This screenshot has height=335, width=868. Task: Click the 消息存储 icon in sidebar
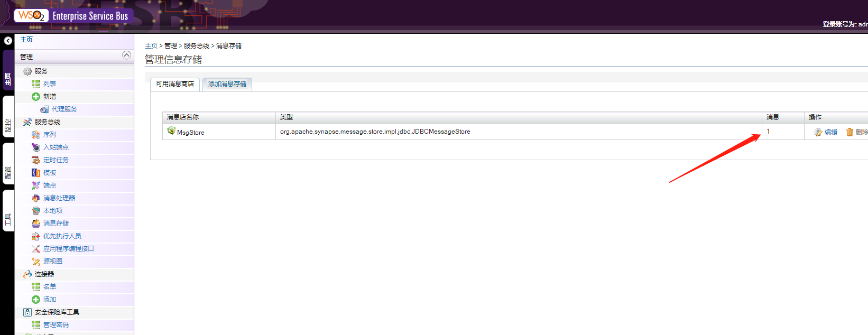(36, 224)
